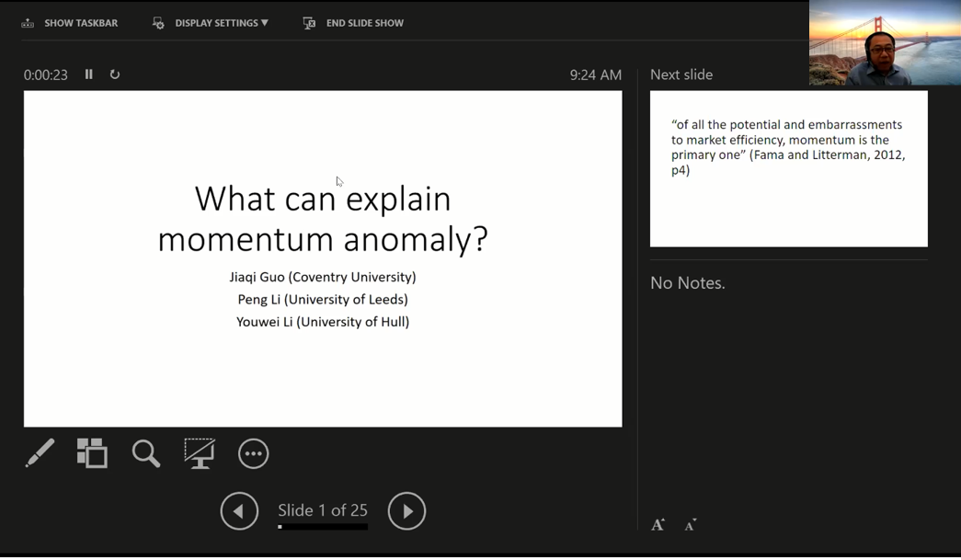Click the slide progress bar under the counter

323,527
